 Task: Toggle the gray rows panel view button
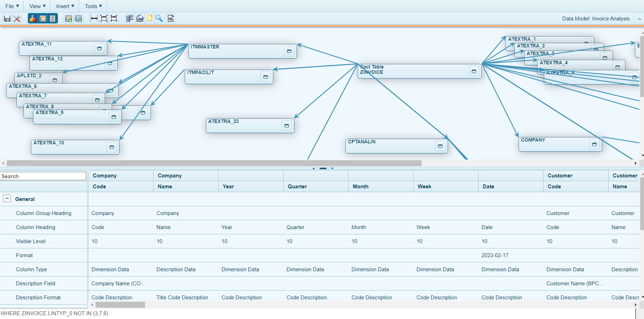tap(53, 19)
